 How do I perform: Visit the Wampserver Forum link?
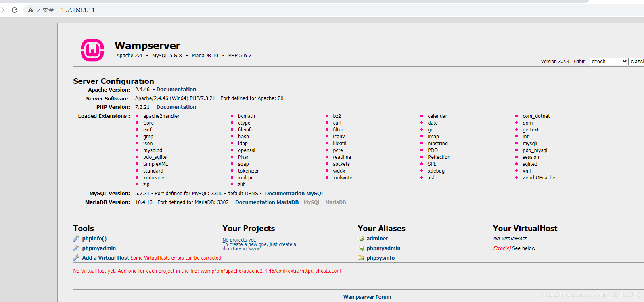click(367, 297)
